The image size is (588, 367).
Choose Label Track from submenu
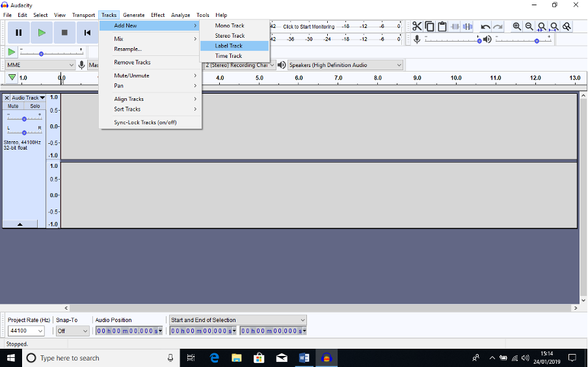(234, 46)
